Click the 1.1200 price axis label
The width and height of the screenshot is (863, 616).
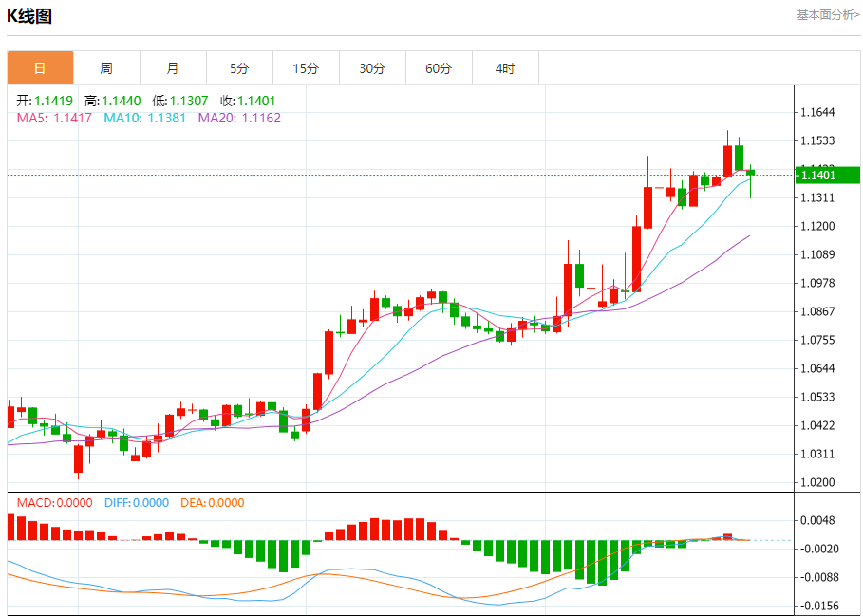(x=819, y=226)
